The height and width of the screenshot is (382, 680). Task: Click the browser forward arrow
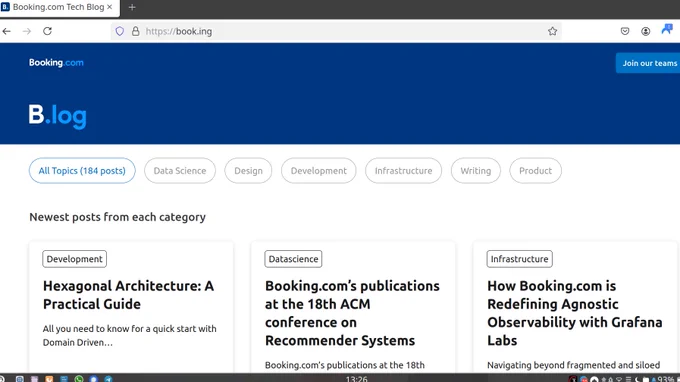(27, 31)
